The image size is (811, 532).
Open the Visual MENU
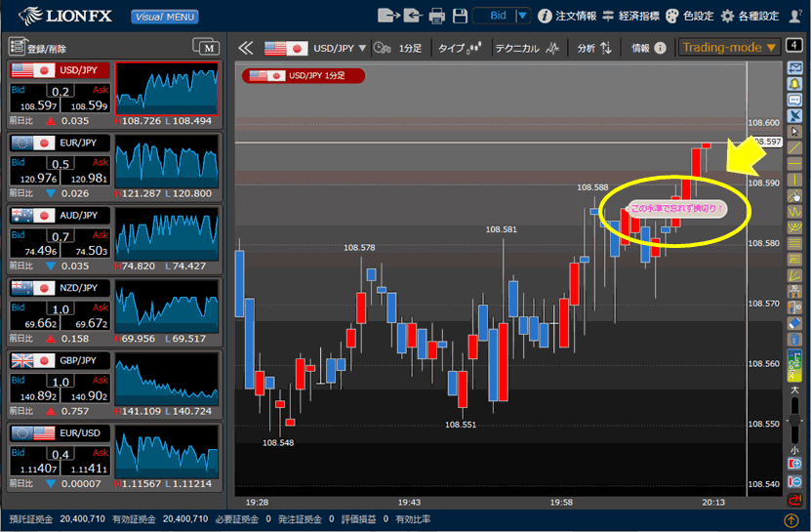point(165,17)
